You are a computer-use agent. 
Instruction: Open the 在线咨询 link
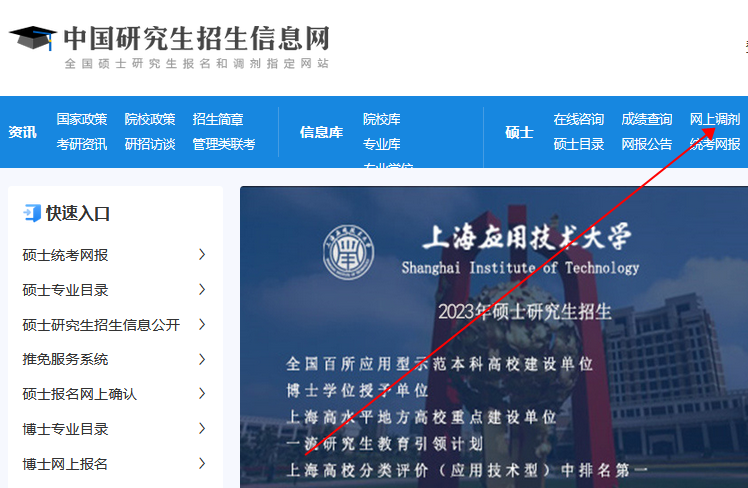click(579, 119)
